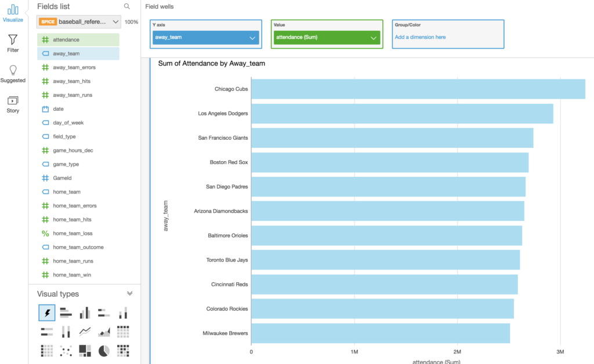Click the Chicago Cubs bar in the chart
Viewport: 594px width, 364px height.
pyautogui.click(x=418, y=89)
